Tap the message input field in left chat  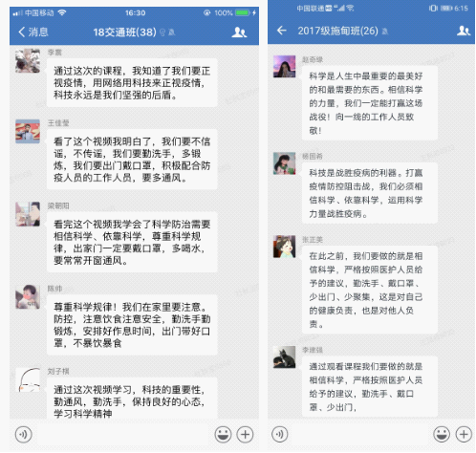tap(123, 435)
